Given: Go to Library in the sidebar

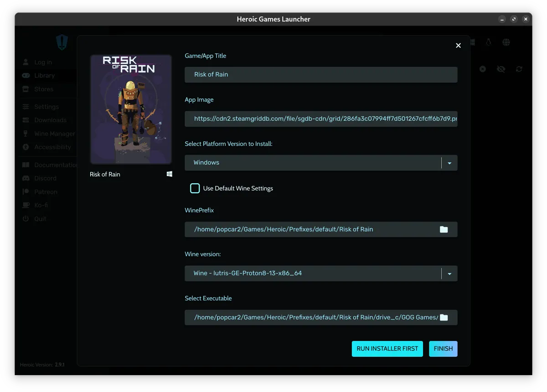Looking at the screenshot, I should coord(44,76).
